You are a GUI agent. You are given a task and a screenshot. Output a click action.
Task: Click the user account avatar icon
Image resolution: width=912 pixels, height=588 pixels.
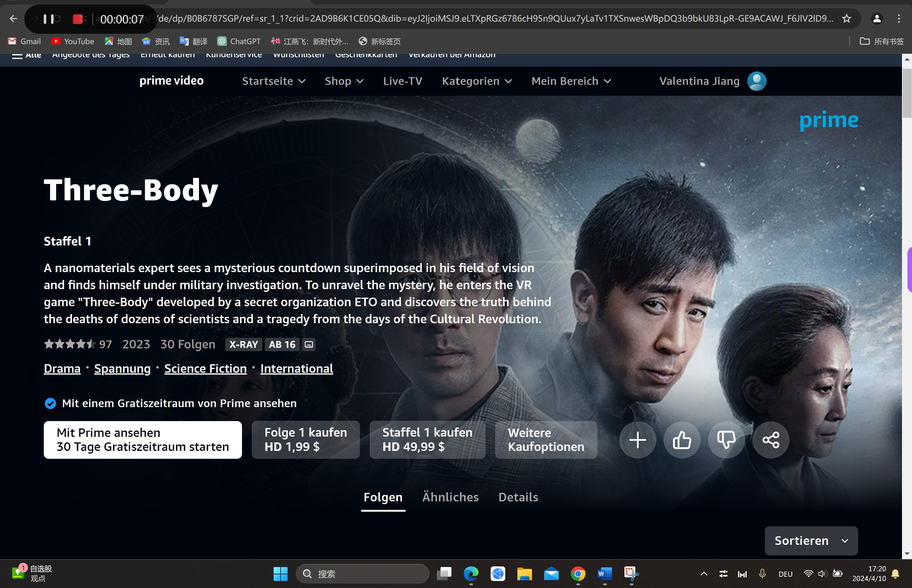click(757, 81)
